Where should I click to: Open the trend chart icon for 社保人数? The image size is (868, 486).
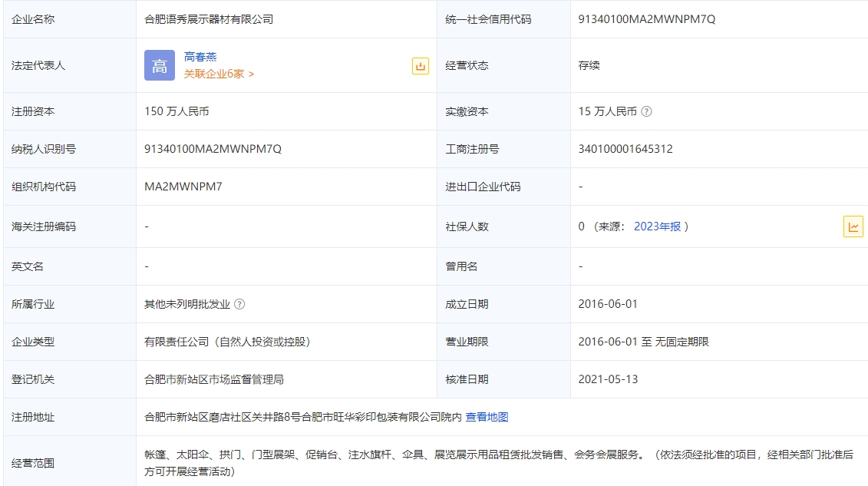(x=853, y=226)
